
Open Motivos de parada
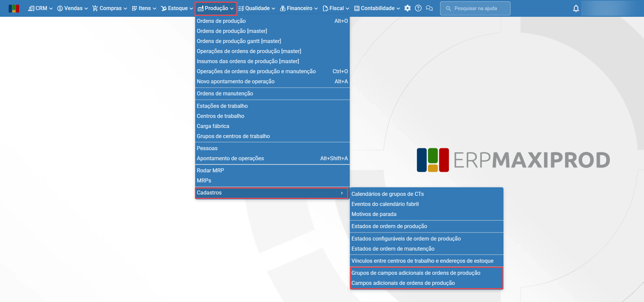[x=427, y=214]
